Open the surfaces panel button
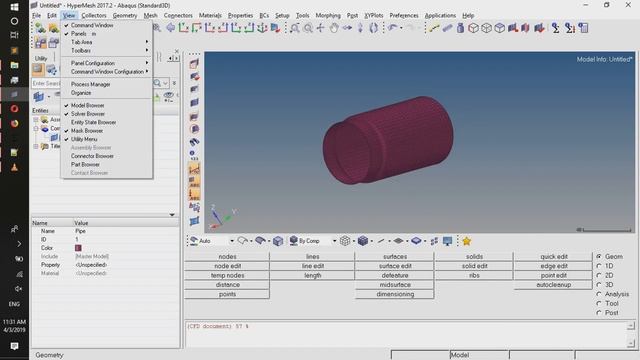Screen dimensions: 640x360 tap(395, 257)
